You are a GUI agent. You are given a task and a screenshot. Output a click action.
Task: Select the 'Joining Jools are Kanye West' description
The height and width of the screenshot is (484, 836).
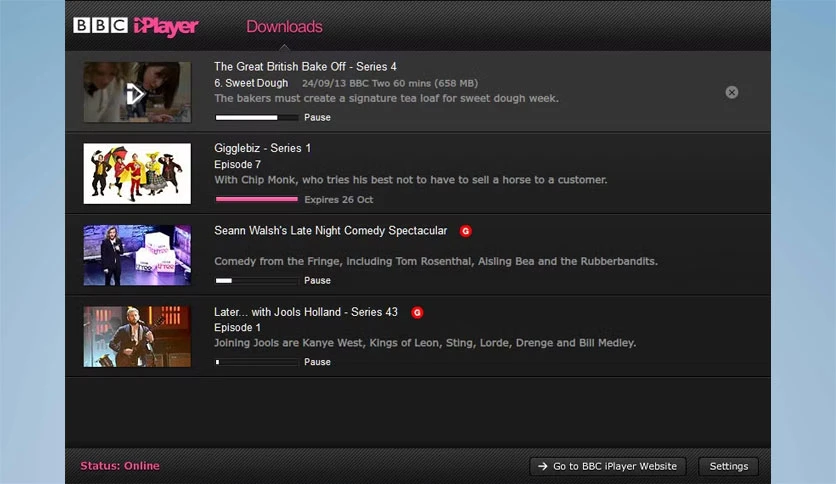(x=425, y=343)
